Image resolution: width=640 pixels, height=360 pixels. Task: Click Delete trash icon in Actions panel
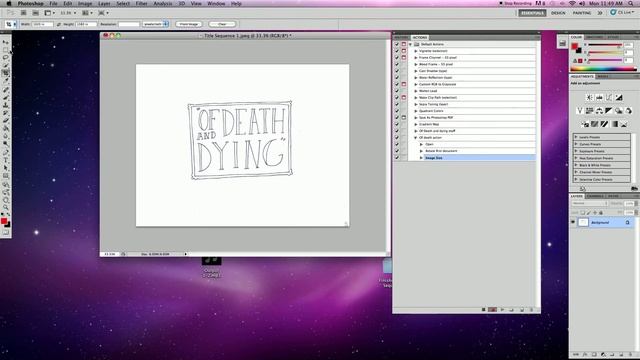click(531, 310)
